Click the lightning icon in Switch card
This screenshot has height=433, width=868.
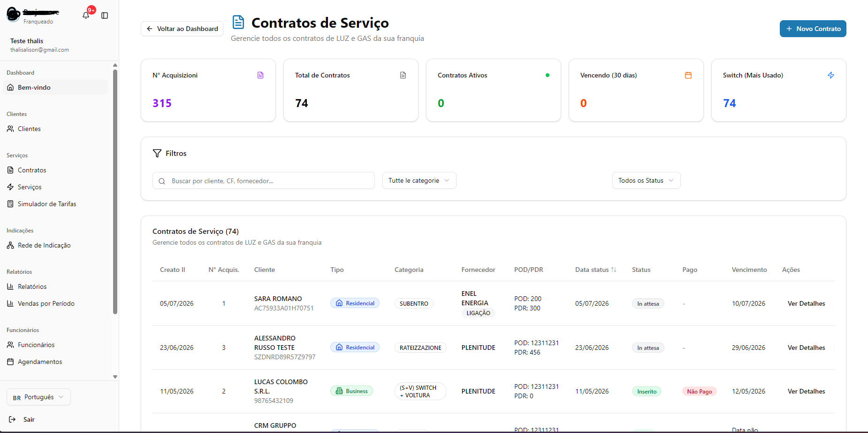(831, 75)
